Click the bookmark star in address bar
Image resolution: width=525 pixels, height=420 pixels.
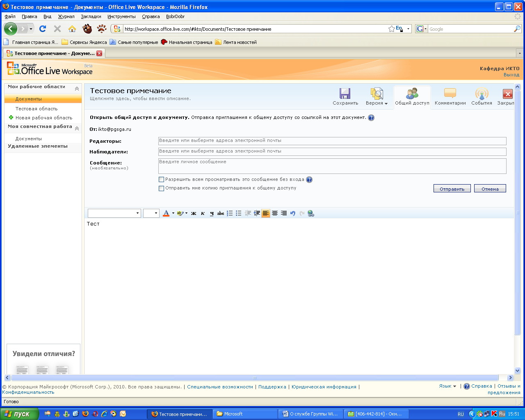click(x=392, y=29)
